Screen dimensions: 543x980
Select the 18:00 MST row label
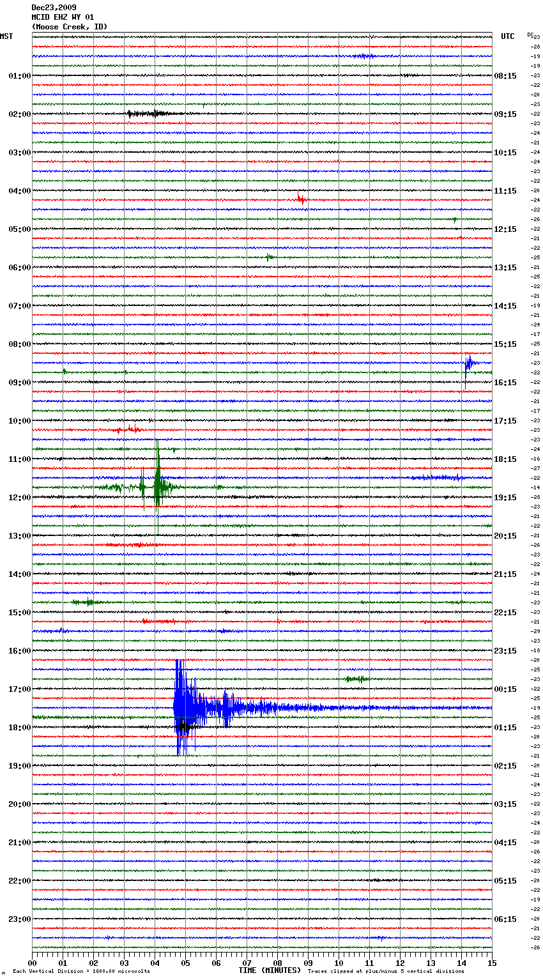tap(20, 728)
